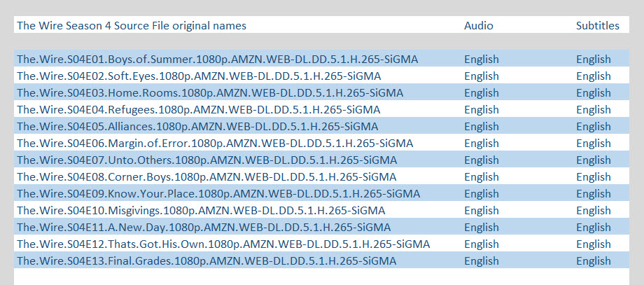Click the Subtitles cell in the S04E01 row
Screen dimensions: 644x285
click(x=594, y=59)
